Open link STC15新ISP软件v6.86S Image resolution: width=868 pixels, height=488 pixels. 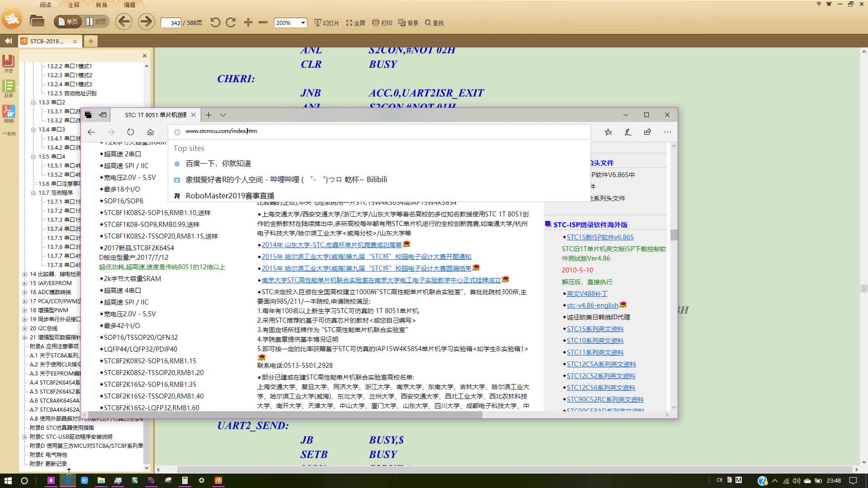point(600,237)
